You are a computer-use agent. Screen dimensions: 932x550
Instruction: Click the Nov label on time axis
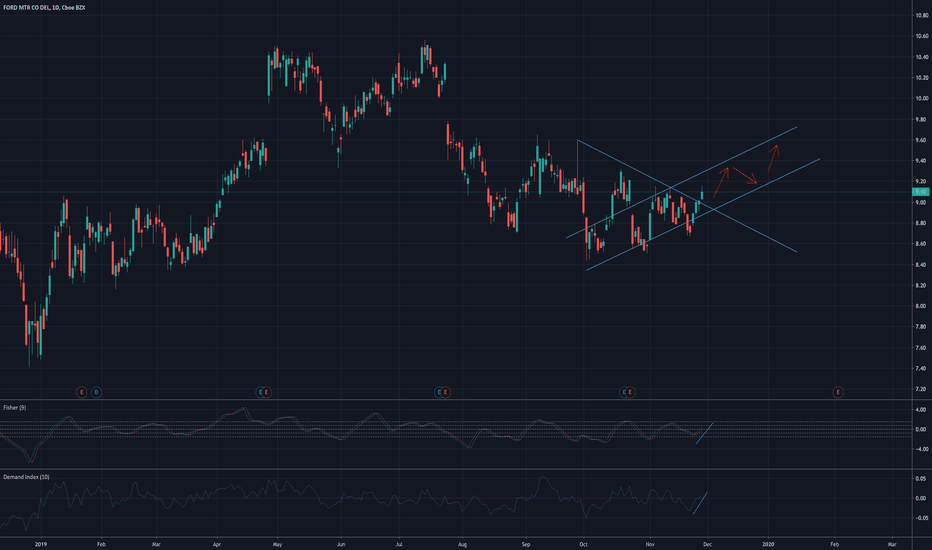(x=650, y=544)
